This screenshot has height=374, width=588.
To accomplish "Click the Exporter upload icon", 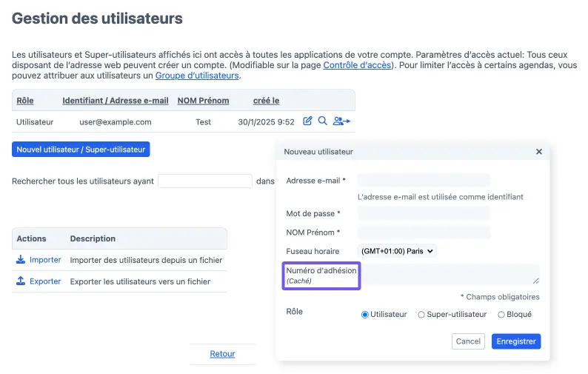I will click(x=21, y=281).
